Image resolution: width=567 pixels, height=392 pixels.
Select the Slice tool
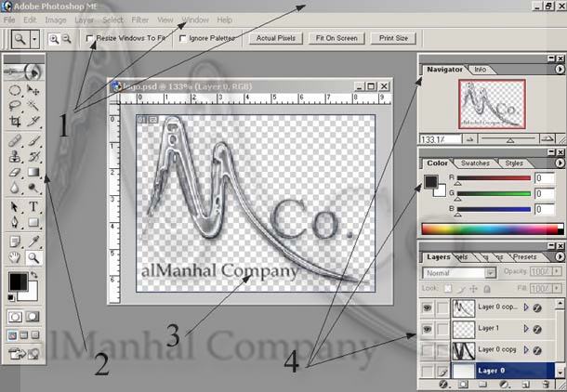[x=33, y=122]
